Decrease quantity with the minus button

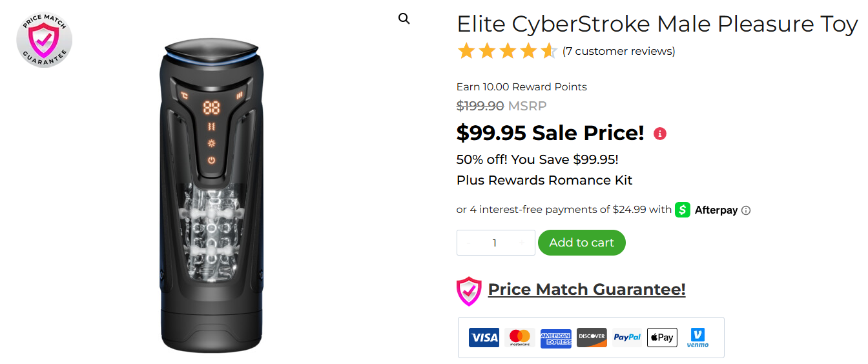click(x=468, y=243)
